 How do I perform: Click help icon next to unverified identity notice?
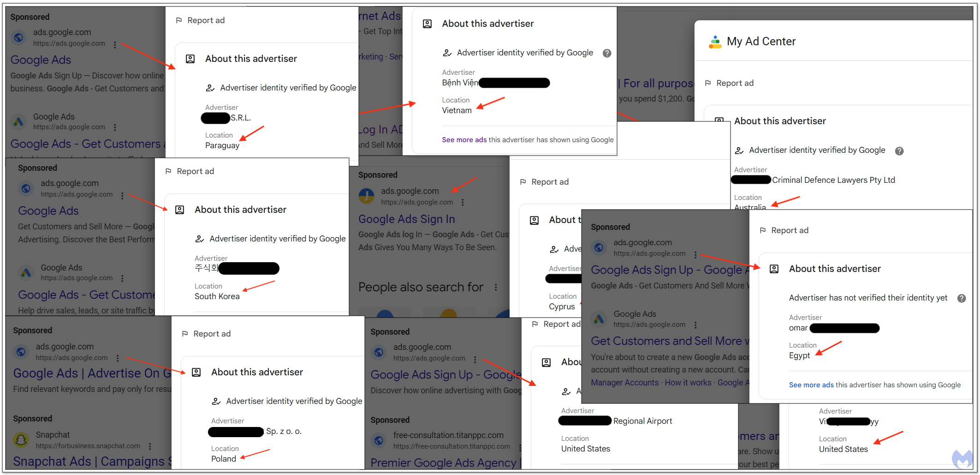coord(961,298)
